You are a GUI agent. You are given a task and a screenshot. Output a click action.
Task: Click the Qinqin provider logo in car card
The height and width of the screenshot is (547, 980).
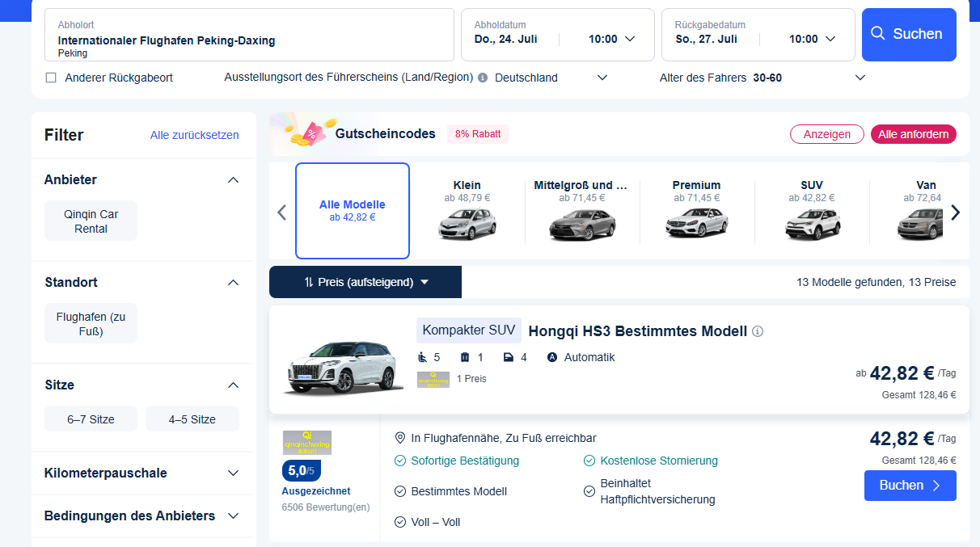coord(433,379)
